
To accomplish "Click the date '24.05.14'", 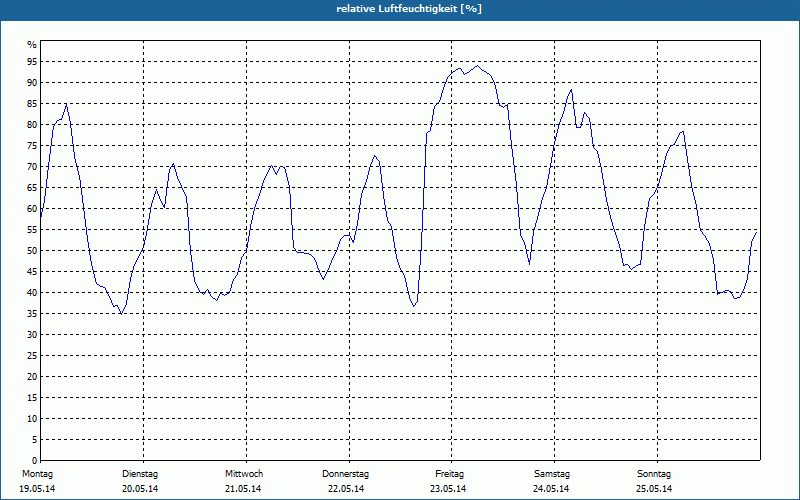I will pos(551,489).
